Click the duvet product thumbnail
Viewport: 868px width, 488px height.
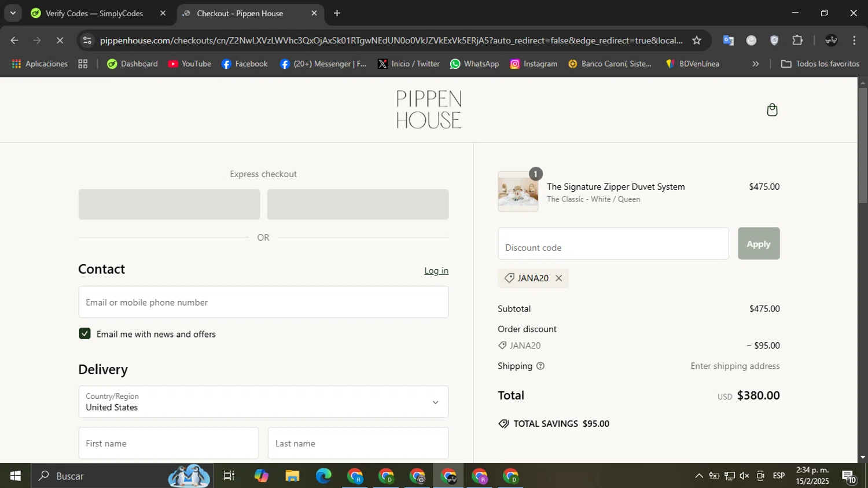coord(518,192)
